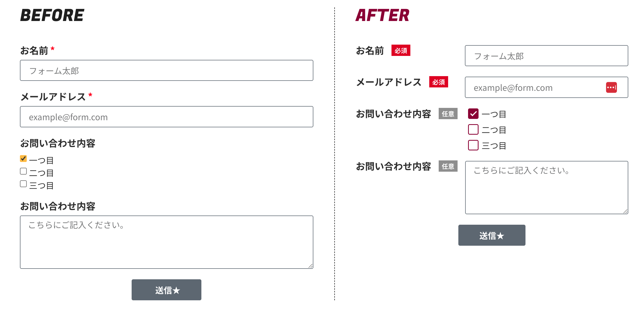Screen dimensions: 644x315
Task: Click the BEFORE form email address field
Action: (167, 117)
